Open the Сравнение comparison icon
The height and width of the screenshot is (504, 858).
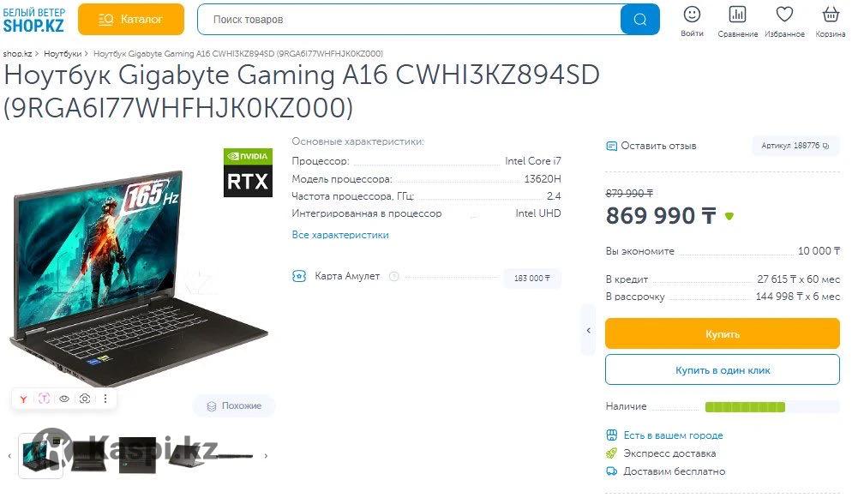tap(737, 15)
